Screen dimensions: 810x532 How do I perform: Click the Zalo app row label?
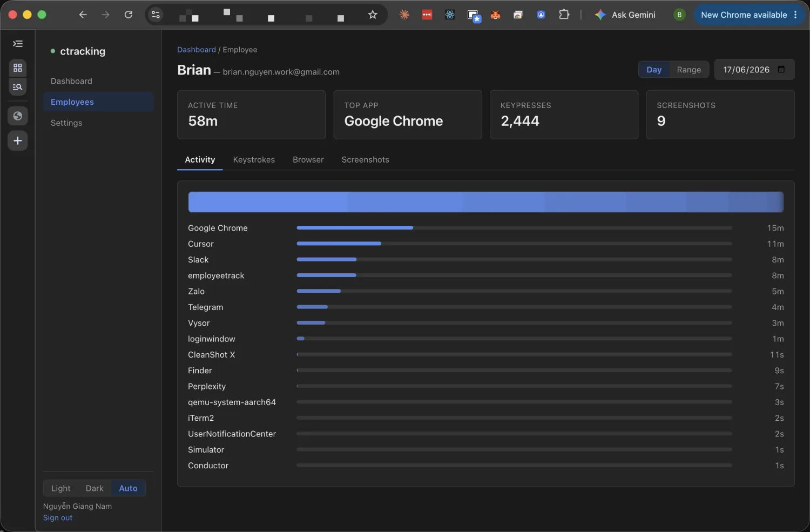[x=196, y=292]
